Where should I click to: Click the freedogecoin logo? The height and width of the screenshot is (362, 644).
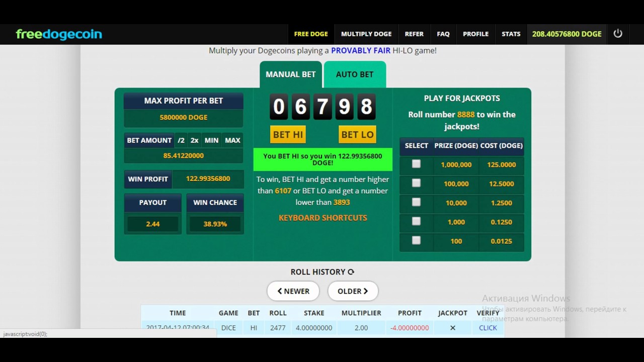pyautogui.click(x=59, y=34)
